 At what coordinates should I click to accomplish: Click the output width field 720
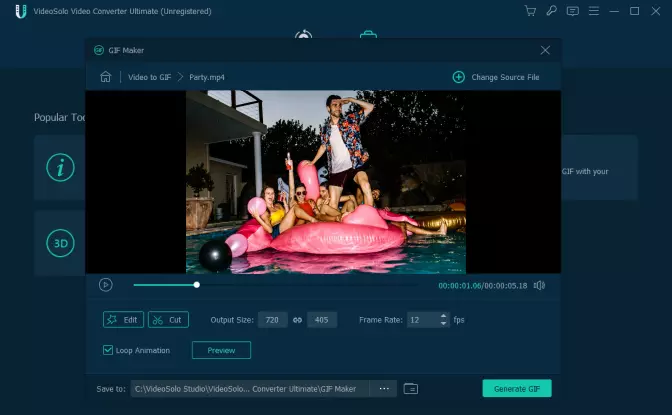tap(273, 320)
